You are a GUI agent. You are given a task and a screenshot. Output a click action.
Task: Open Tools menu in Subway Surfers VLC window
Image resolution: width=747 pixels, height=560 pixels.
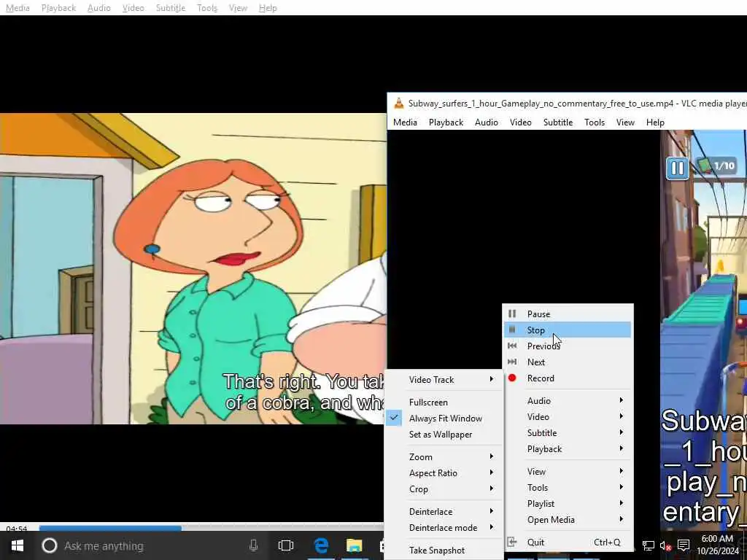[x=595, y=122]
